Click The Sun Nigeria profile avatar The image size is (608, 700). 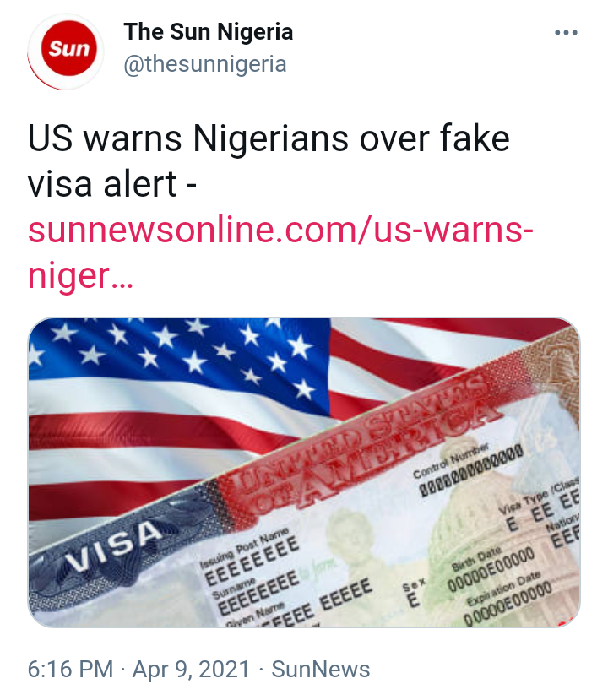click(67, 50)
